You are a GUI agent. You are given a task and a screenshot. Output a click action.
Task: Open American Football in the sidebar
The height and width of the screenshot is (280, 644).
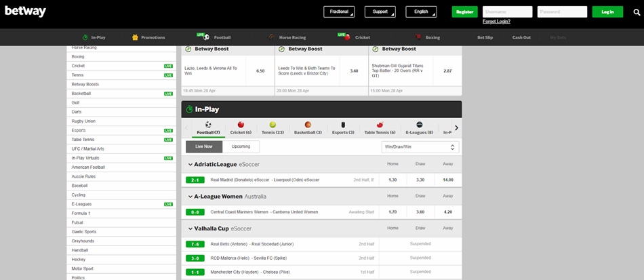[x=121, y=167]
